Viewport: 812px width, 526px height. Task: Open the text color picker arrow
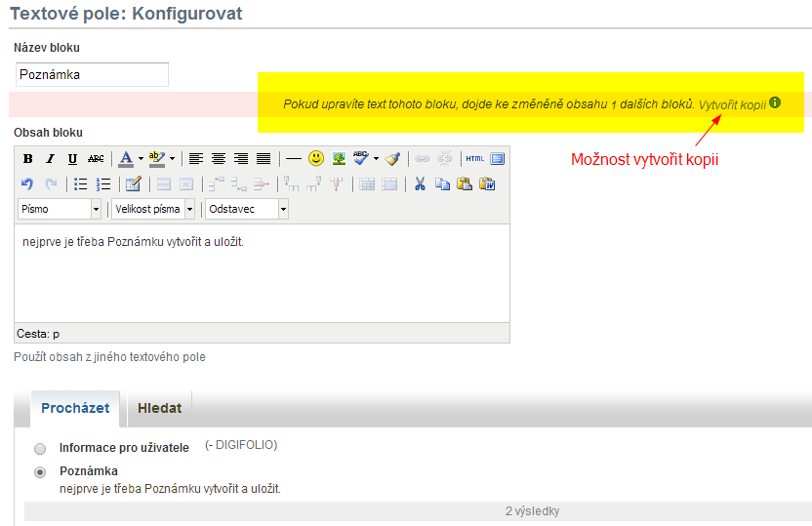(141, 158)
